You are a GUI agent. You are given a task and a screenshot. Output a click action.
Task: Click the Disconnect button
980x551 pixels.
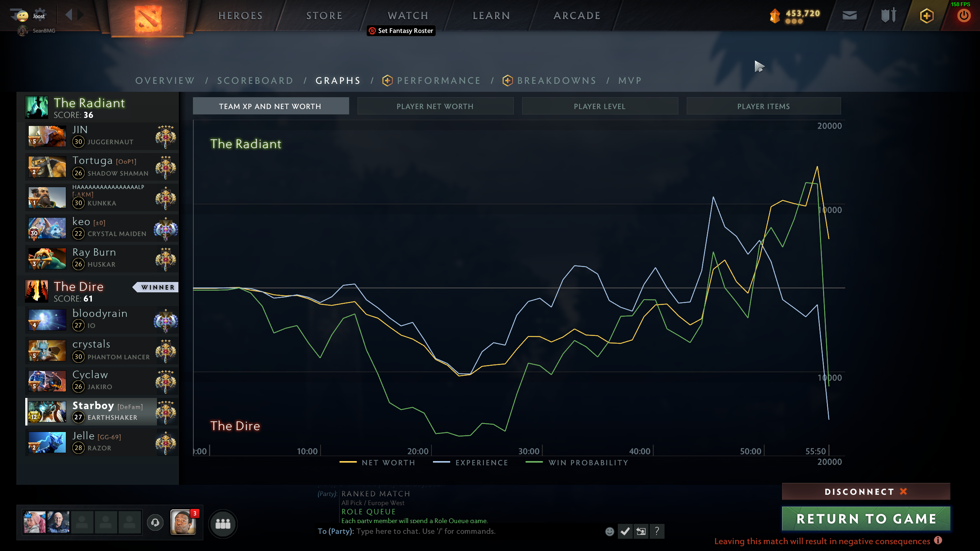pyautogui.click(x=866, y=492)
